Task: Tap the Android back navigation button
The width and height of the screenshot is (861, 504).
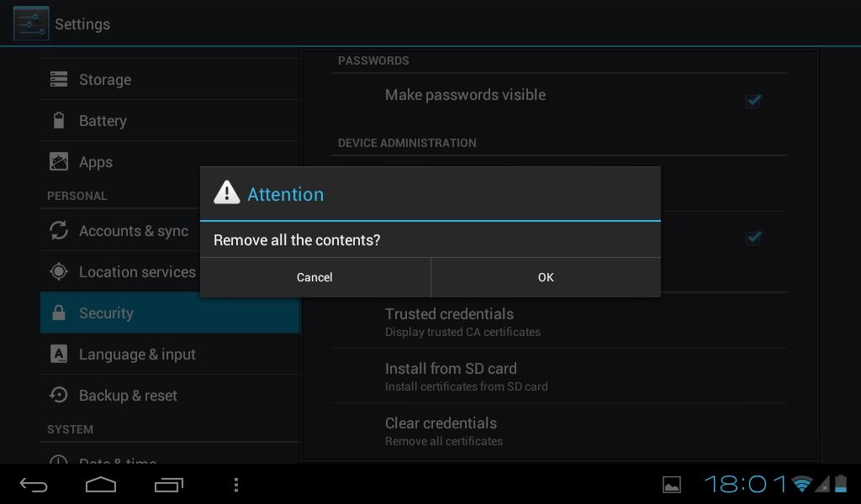Action: coord(34,485)
